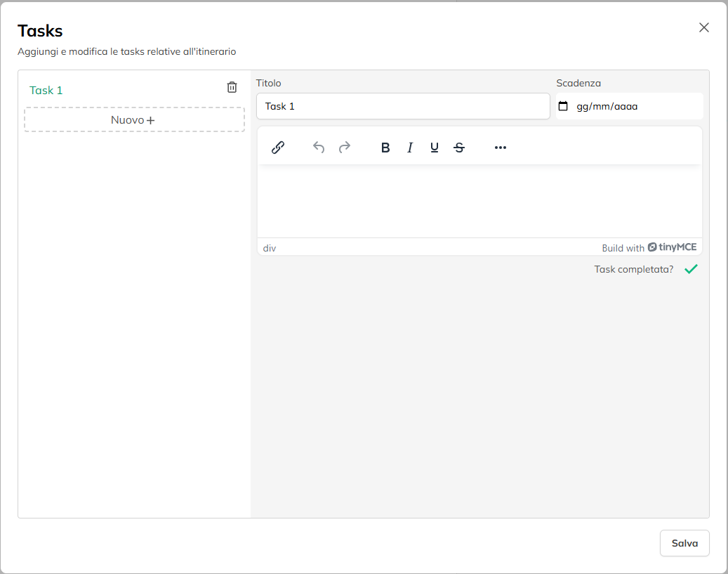Redo the last editor change
This screenshot has height=574, width=728.
[x=345, y=148]
